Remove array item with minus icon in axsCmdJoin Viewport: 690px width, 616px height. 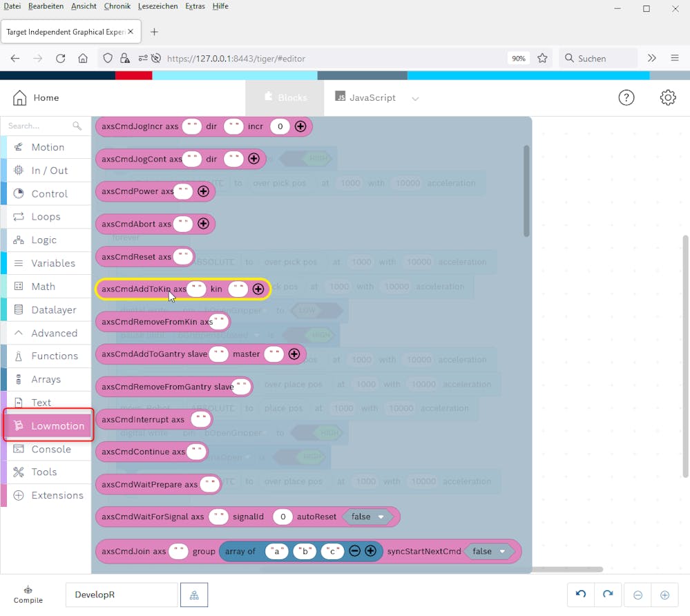(354, 551)
